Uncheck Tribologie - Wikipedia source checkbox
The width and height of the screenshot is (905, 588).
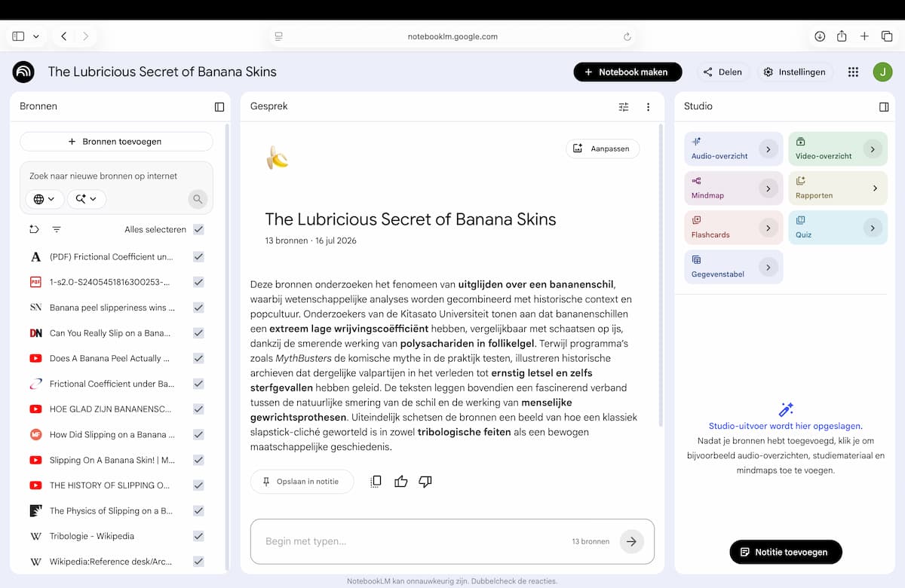(198, 536)
